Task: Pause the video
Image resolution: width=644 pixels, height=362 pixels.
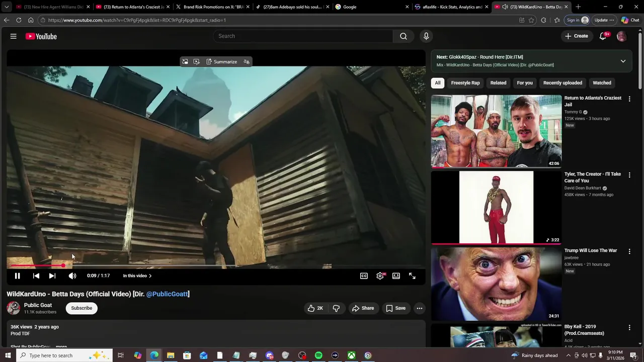Action: tap(17, 276)
